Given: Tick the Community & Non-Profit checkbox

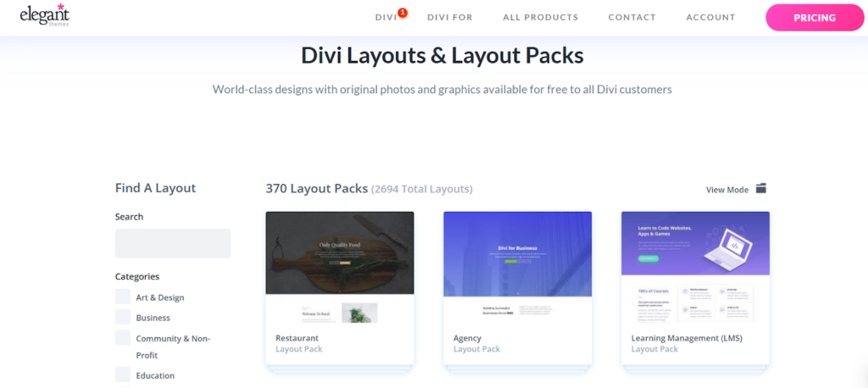Looking at the screenshot, I should click(123, 338).
